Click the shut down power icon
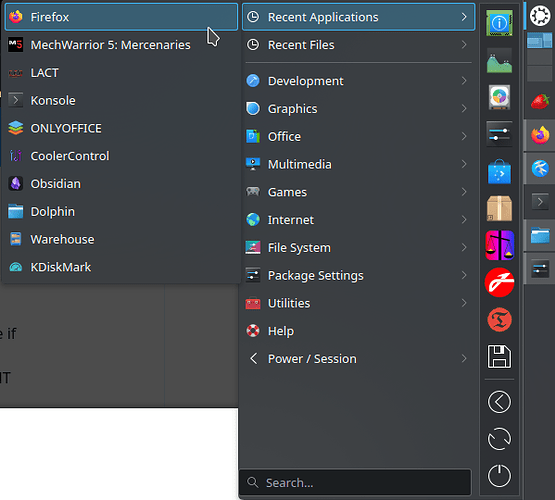555x500 pixels. pyautogui.click(x=499, y=476)
